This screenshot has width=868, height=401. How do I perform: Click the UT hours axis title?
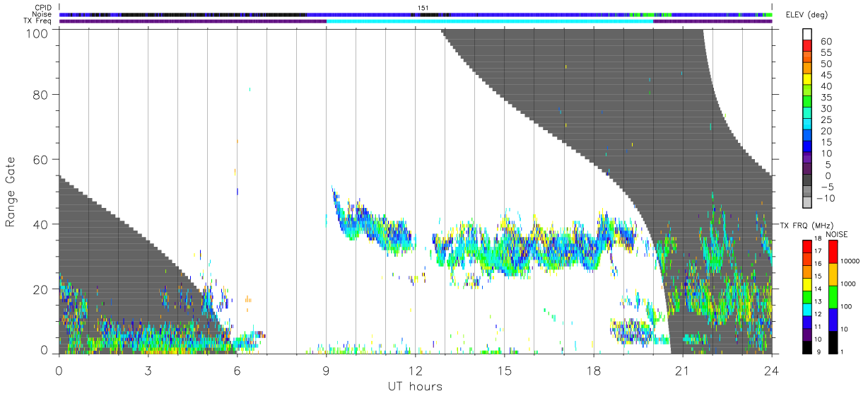point(415,386)
